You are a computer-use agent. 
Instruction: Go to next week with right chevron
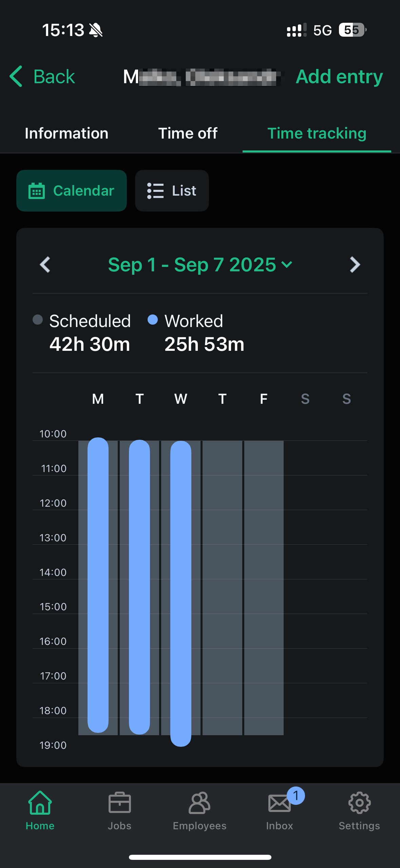pos(355,265)
